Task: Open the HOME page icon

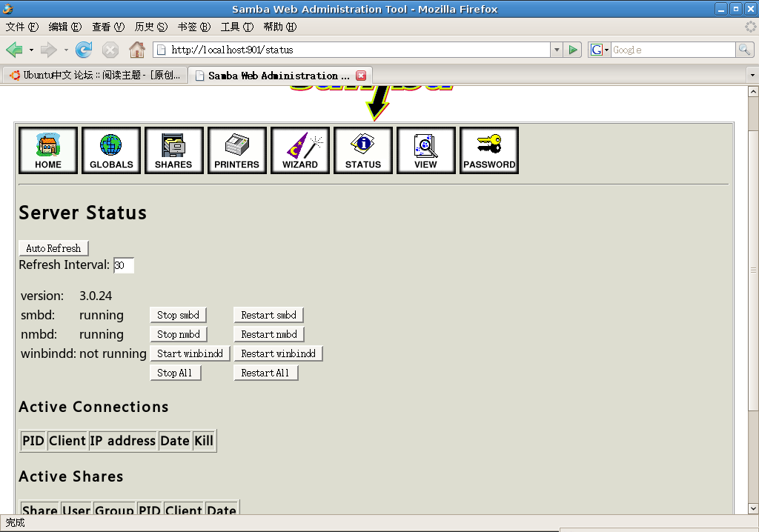Action: (48, 150)
